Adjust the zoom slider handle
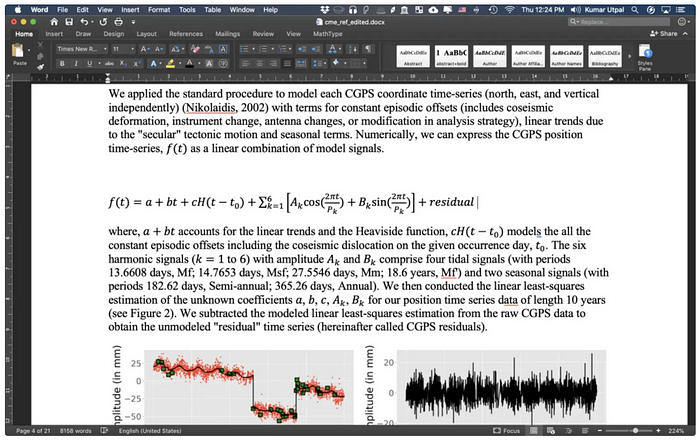The width and height of the screenshot is (700, 441). [x=635, y=431]
